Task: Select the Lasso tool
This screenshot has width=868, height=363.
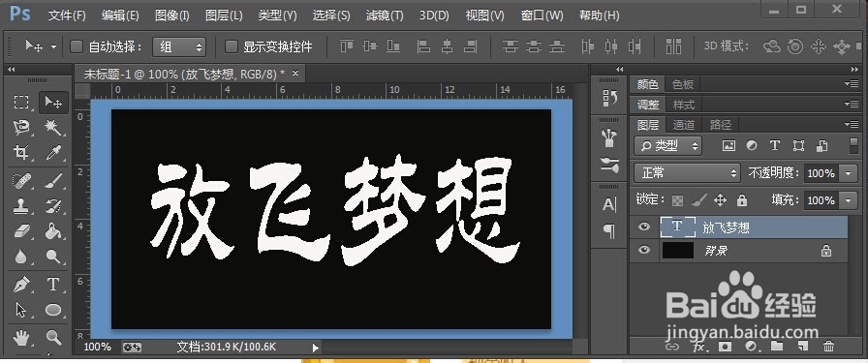Action: pos(21,128)
